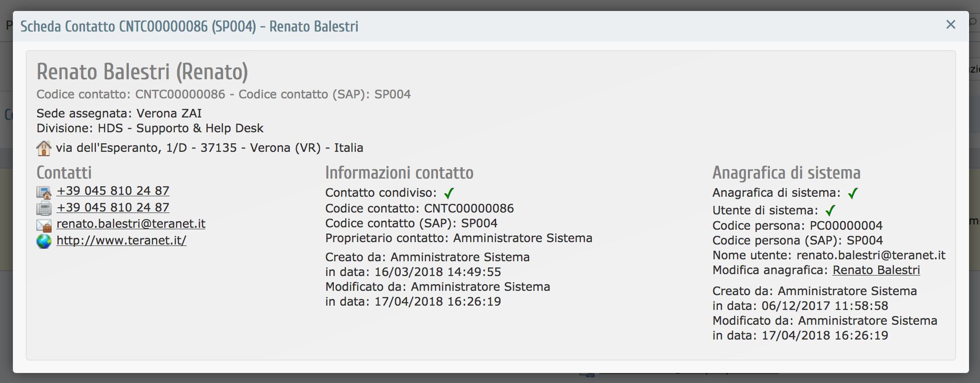Open the http://www.teranet.it/ website link
The height and width of the screenshot is (383, 980).
[x=121, y=240]
